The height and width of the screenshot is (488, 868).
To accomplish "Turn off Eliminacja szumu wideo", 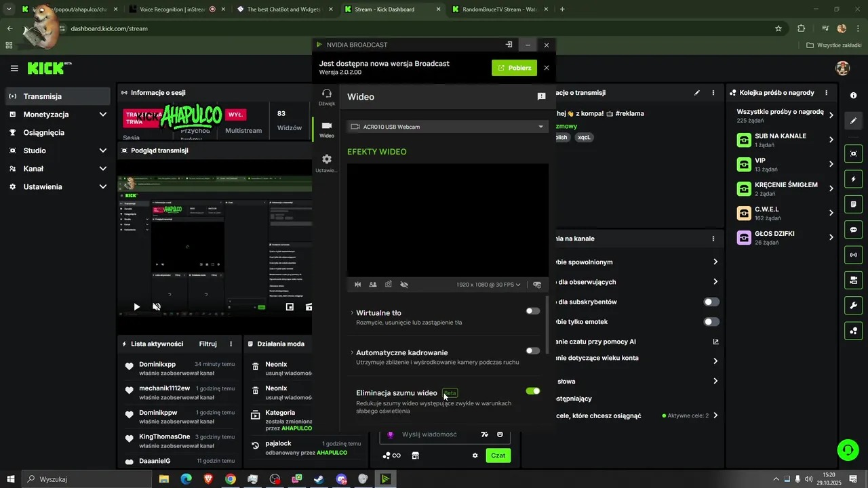I will tap(533, 391).
